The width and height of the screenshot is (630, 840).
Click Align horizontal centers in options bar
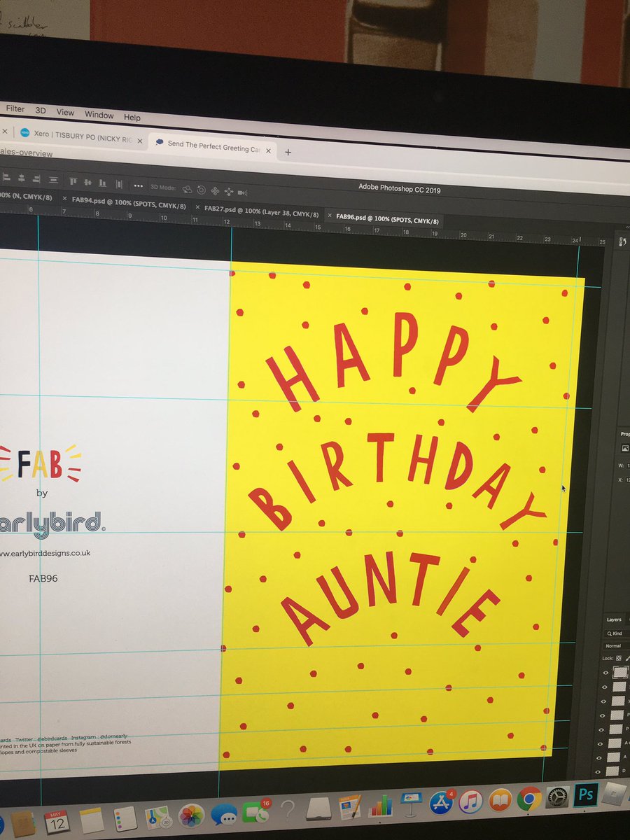pos(21,178)
